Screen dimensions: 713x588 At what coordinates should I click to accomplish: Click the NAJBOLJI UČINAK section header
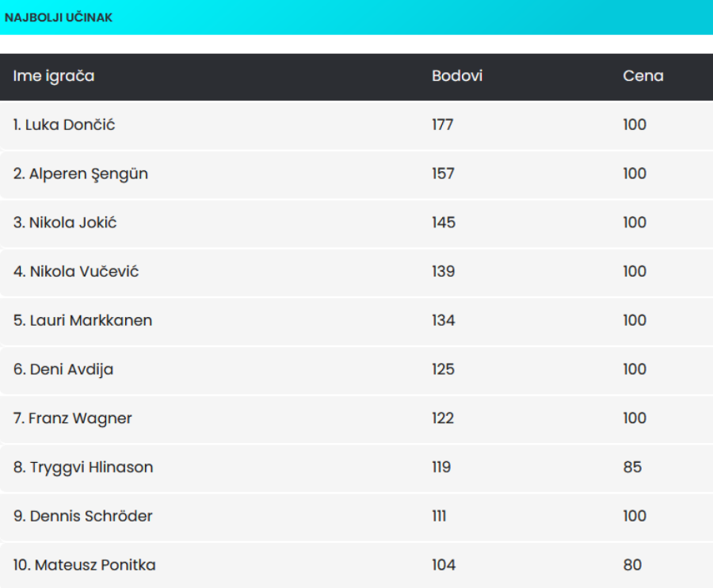[59, 17]
